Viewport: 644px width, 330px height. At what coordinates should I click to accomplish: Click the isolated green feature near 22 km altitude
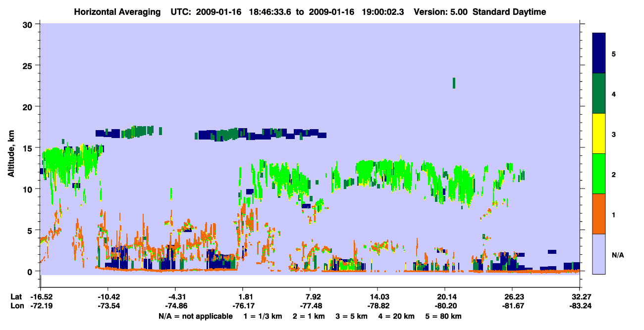454,83
